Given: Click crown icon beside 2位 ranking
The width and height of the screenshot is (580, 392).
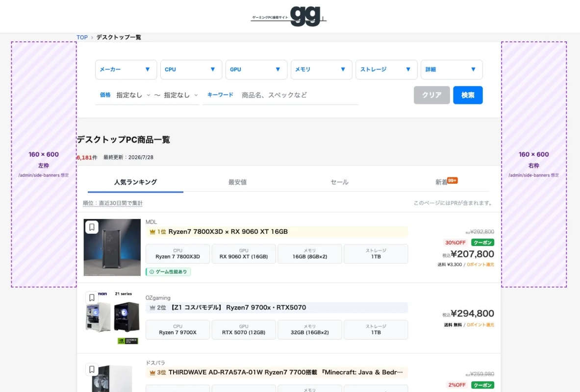Looking at the screenshot, I should [x=152, y=308].
